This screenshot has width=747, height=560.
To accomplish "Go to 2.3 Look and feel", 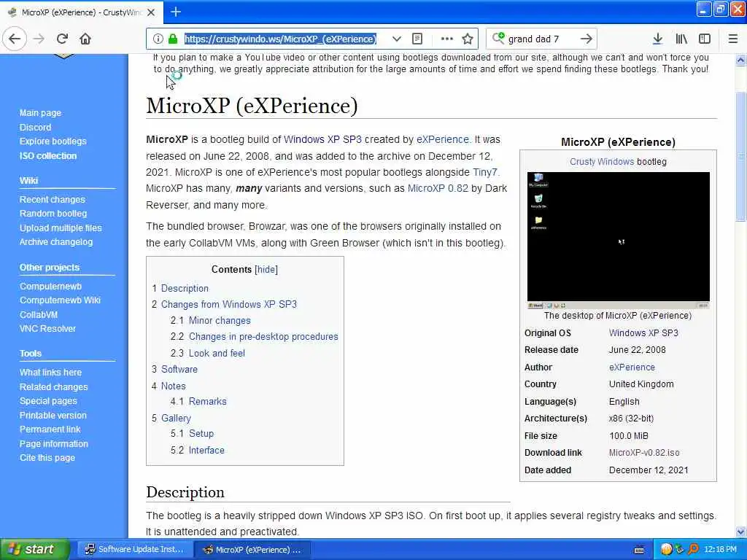I will (x=208, y=354).
